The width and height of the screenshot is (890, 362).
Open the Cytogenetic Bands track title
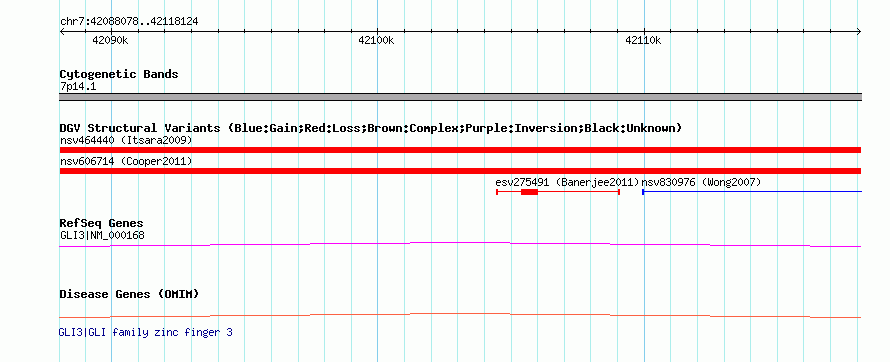(x=119, y=74)
